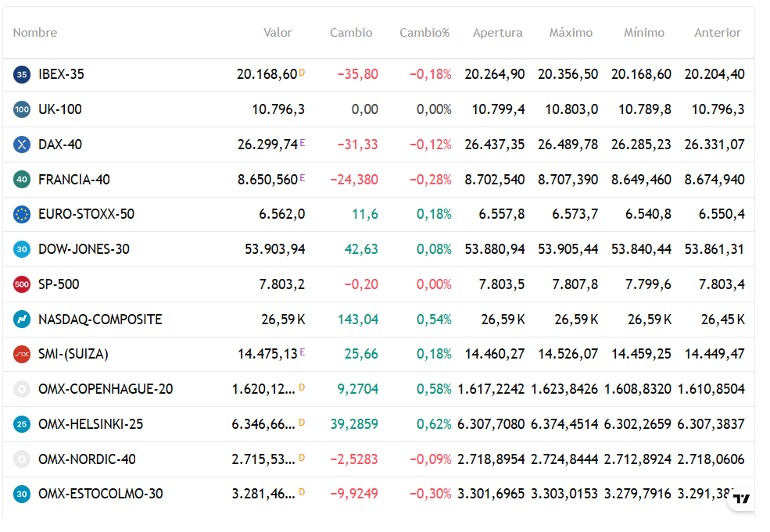Open the OMX-COPENHAGUE-20 index link

pos(106,389)
